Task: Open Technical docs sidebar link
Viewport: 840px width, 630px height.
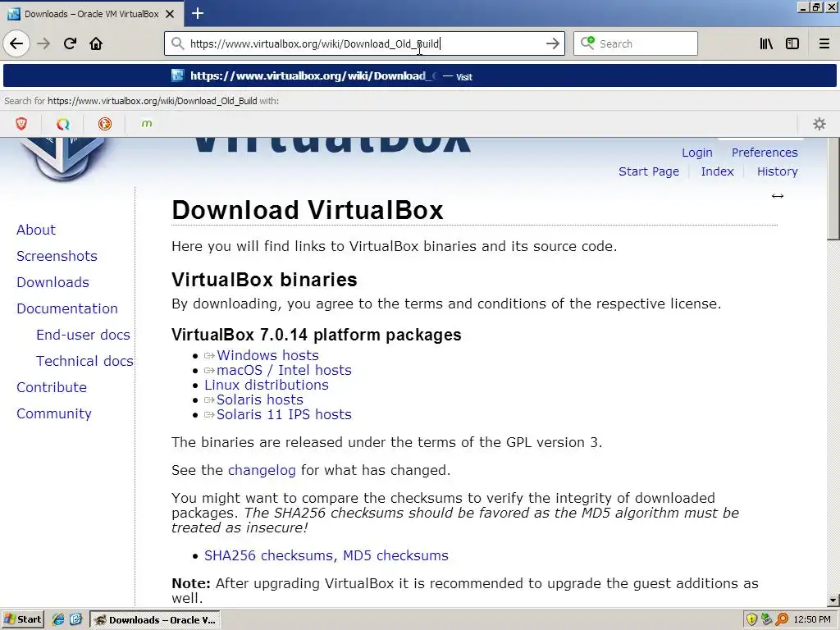Action: point(84,361)
